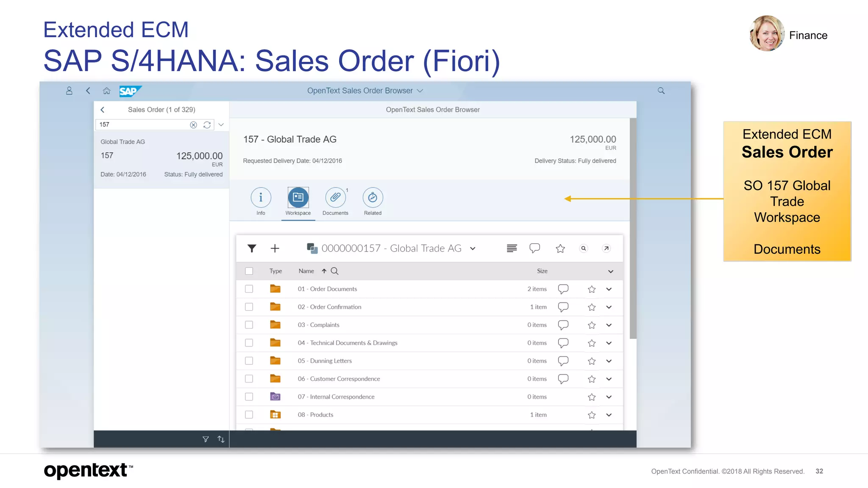This screenshot has height=488, width=868.
Task: Open the 01 - Order Documents folder
Action: point(327,289)
